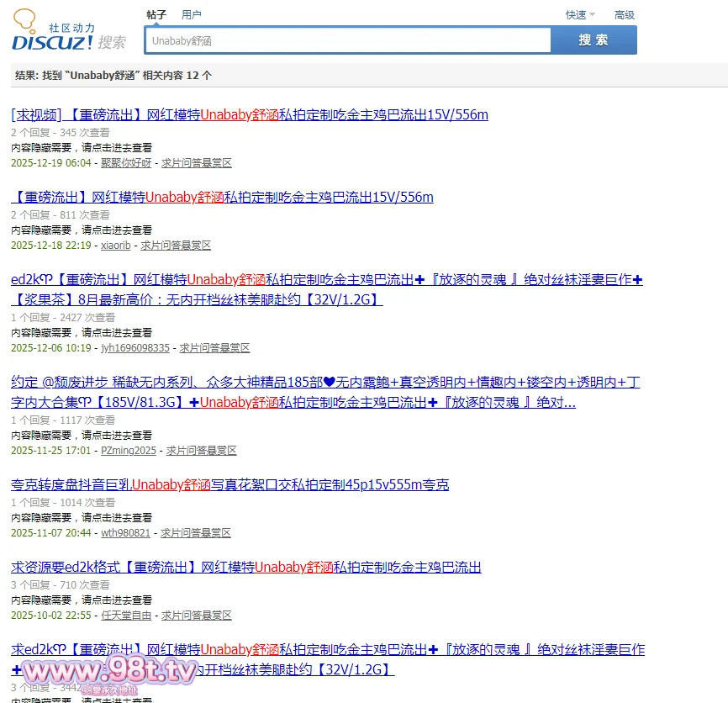Switch to the 帖子 search tab

pos(156,15)
